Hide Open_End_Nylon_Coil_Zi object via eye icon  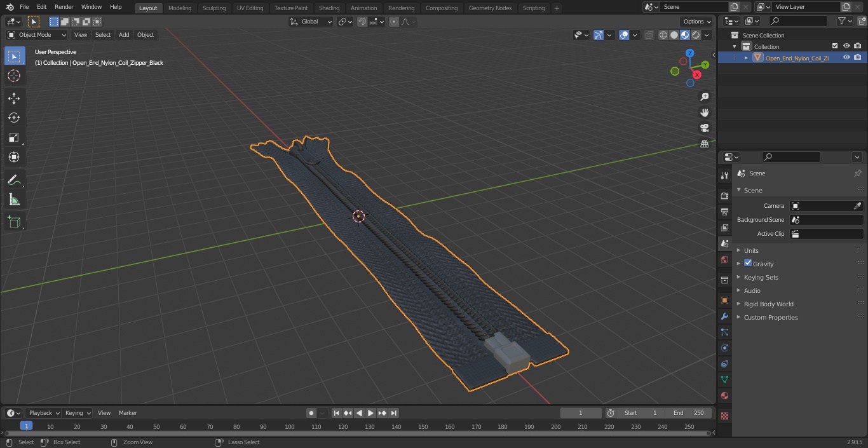(x=846, y=57)
